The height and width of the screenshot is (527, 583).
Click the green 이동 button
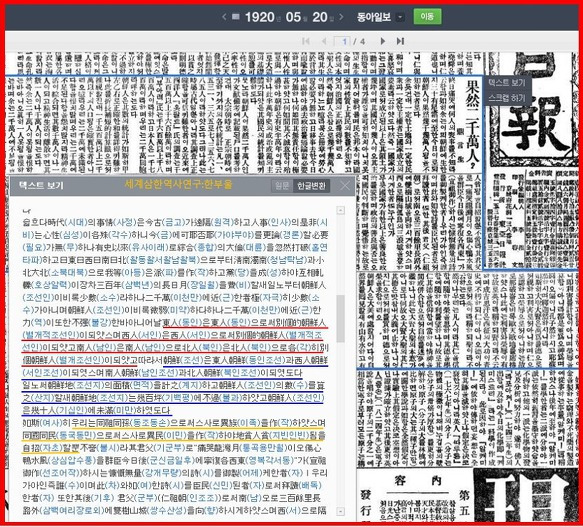[x=428, y=17]
